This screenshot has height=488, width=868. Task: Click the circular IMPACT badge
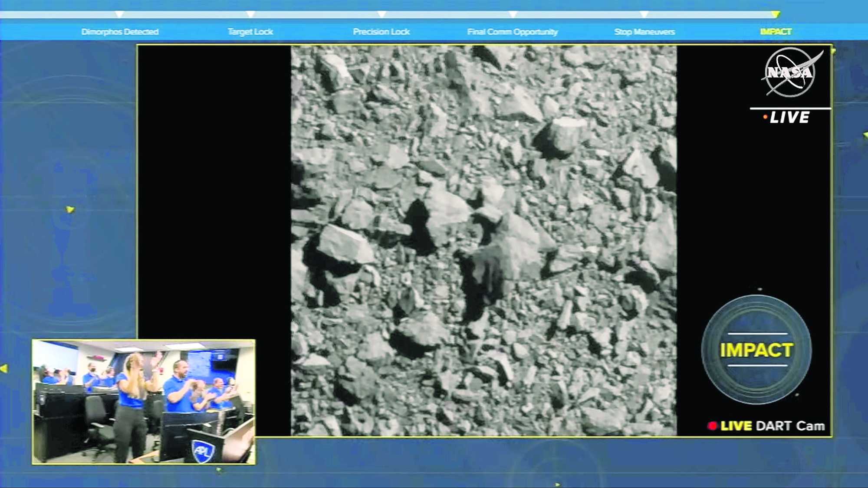tap(756, 350)
